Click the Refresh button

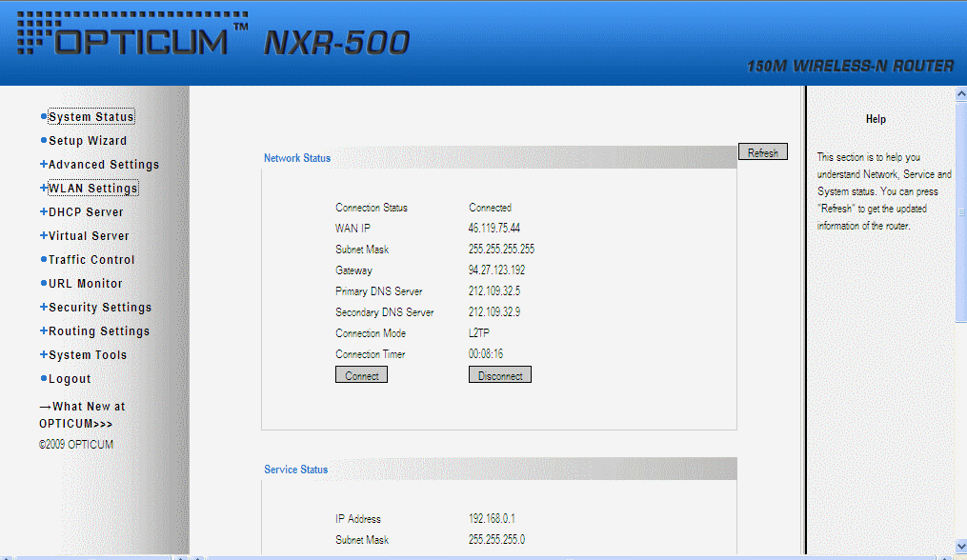(763, 152)
